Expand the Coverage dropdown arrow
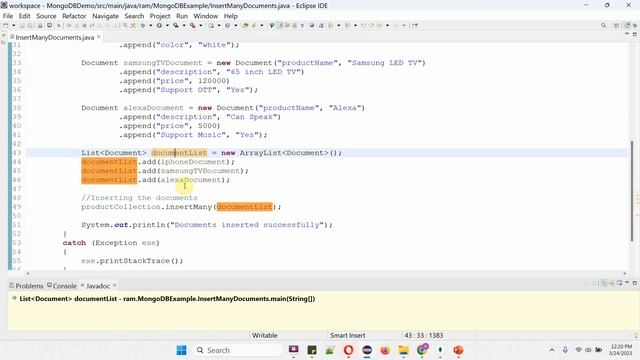This screenshot has height=360, width=640. coord(184,25)
